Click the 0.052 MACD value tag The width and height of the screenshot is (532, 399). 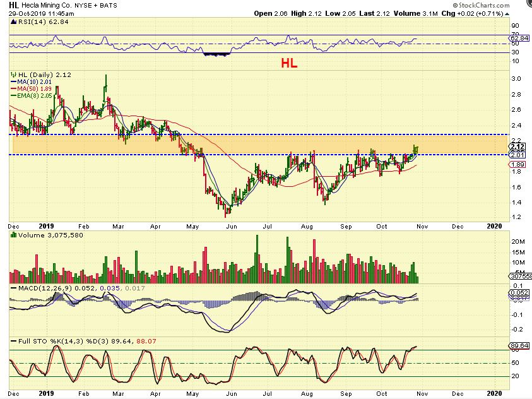(519, 292)
